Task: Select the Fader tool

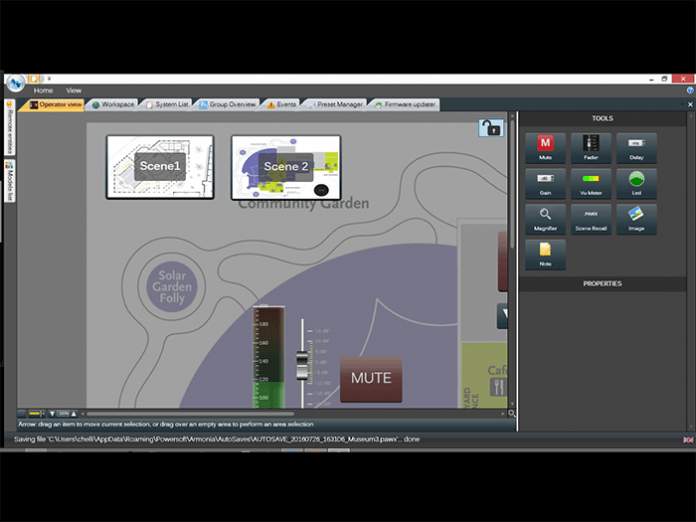Action: point(591,148)
